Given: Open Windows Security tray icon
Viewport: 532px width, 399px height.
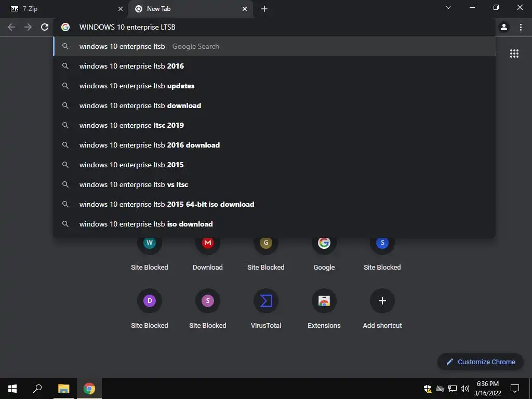Looking at the screenshot, I should tap(428, 389).
